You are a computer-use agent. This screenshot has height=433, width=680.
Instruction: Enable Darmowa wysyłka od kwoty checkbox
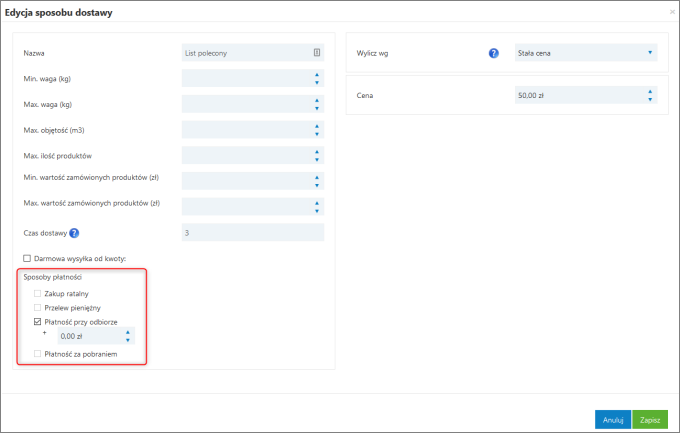(x=27, y=259)
